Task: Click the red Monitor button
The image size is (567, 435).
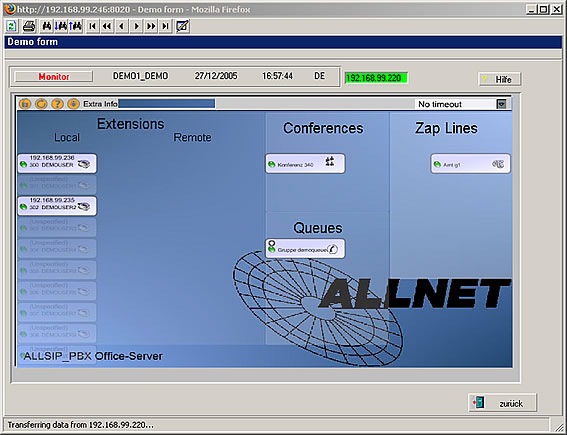Action: (54, 77)
